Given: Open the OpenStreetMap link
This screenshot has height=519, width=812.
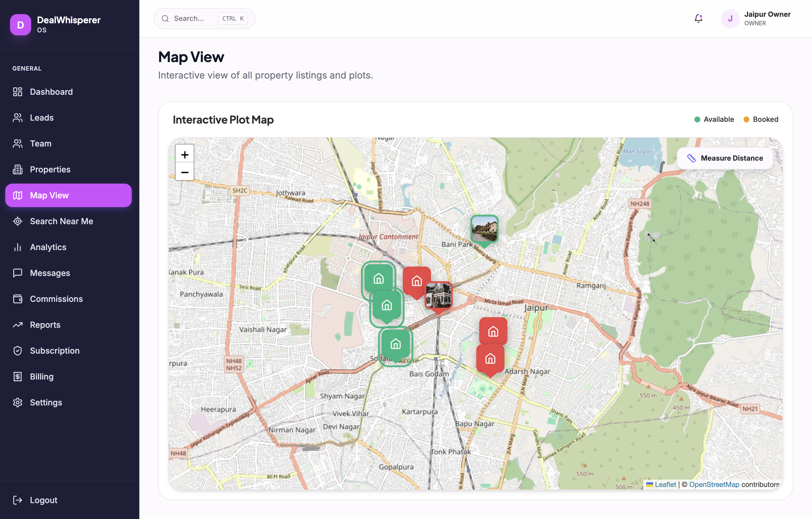Looking at the screenshot, I should click(x=714, y=485).
